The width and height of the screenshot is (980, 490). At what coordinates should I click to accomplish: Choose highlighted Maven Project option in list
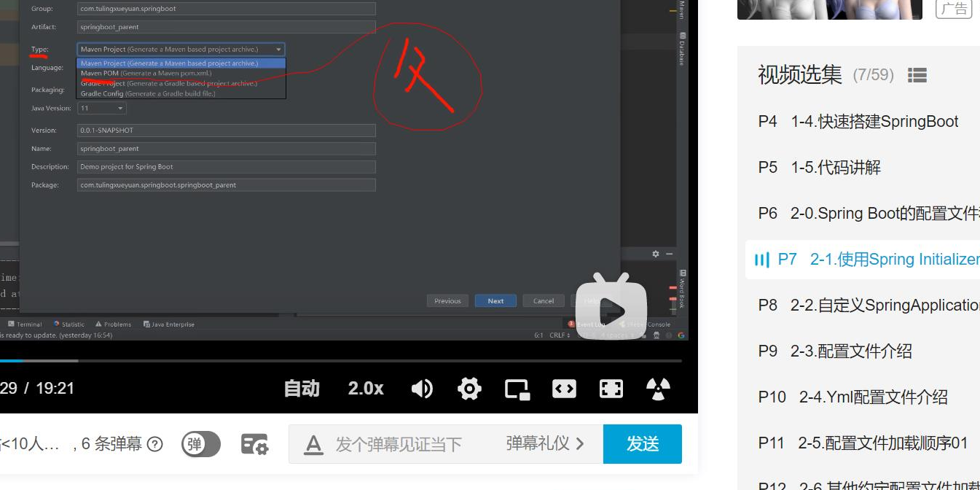point(181,63)
